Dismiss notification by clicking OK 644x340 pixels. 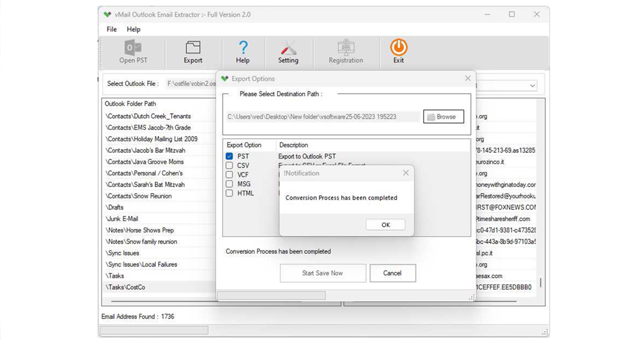pyautogui.click(x=385, y=224)
